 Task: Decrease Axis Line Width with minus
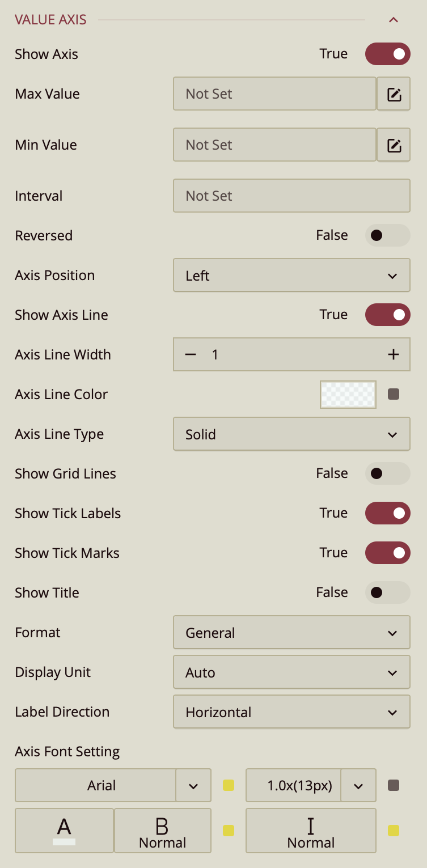point(191,354)
